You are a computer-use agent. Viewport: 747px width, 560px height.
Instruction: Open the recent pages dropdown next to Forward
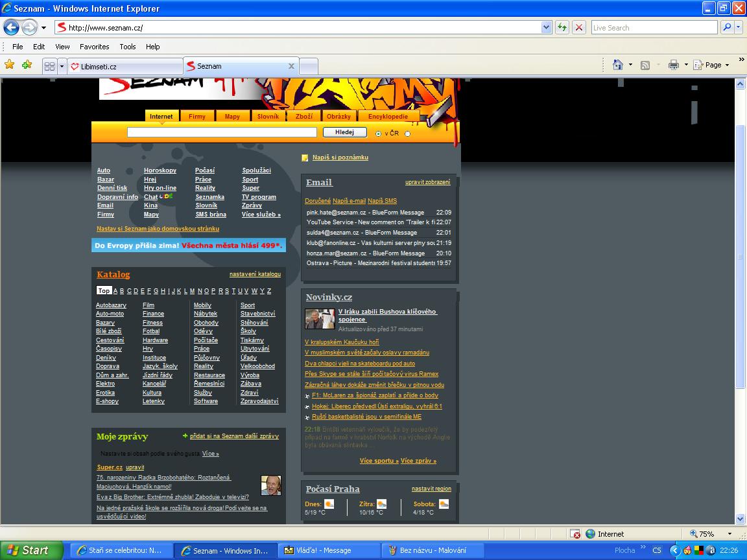click(x=44, y=28)
